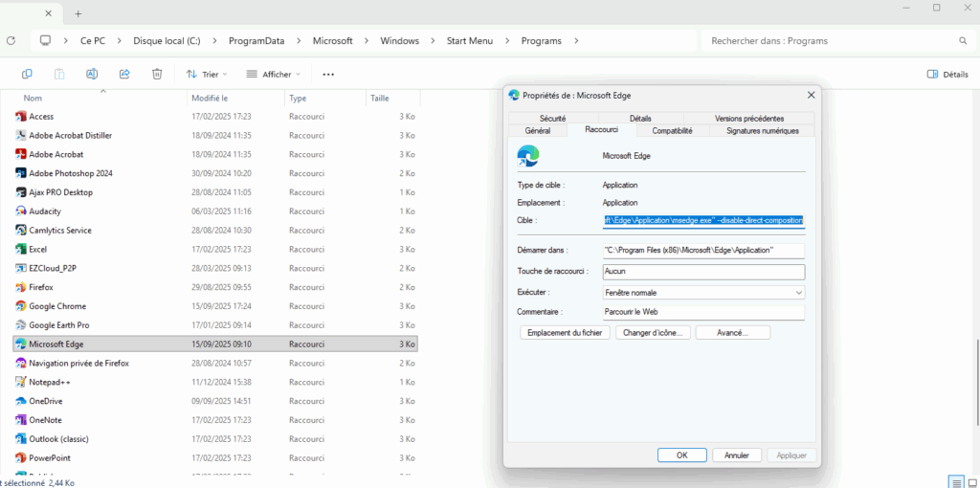Click the Touche de raccourci field
The image size is (980, 488).
703,272
